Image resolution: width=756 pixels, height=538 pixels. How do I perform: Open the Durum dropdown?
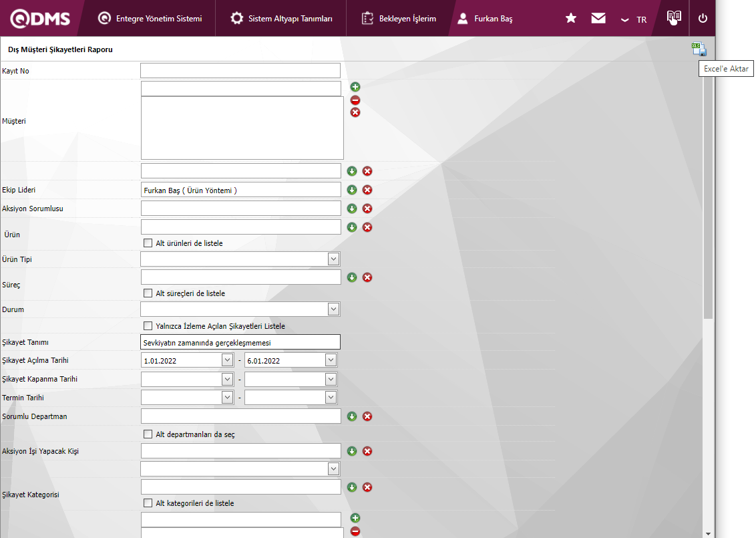(333, 309)
